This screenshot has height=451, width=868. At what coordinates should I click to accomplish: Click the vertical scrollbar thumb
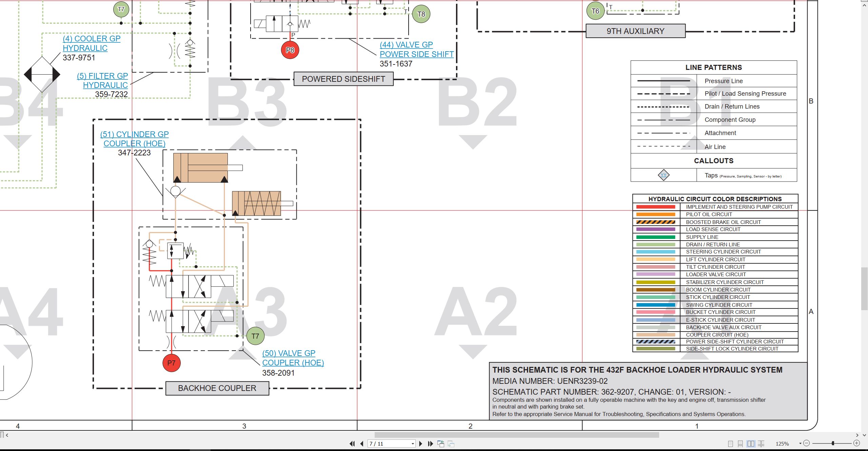tap(865, 289)
